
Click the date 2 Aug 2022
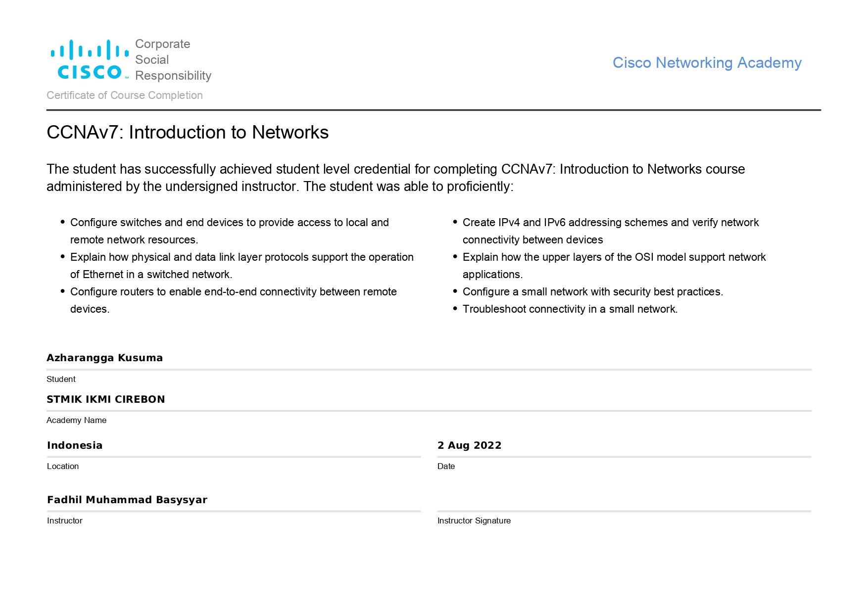click(469, 445)
